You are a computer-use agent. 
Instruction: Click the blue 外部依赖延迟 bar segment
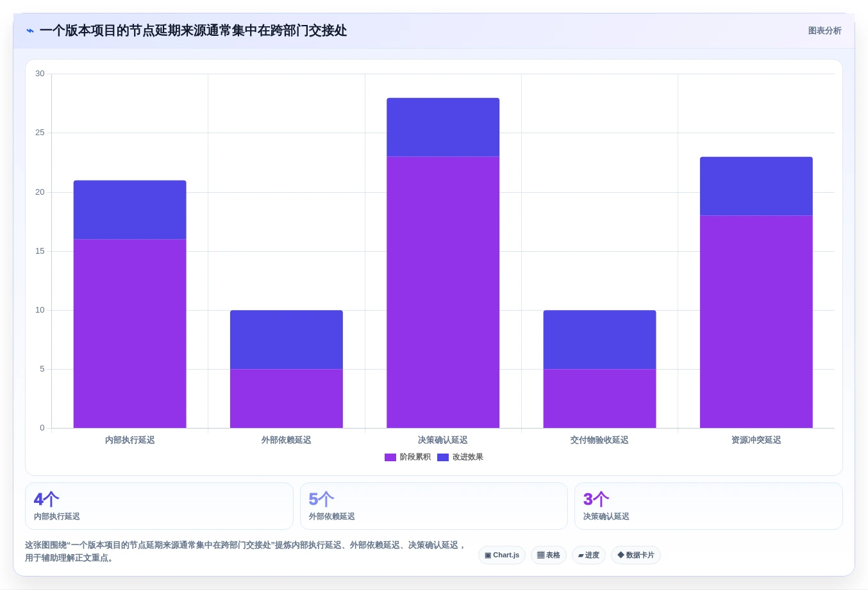pos(287,340)
